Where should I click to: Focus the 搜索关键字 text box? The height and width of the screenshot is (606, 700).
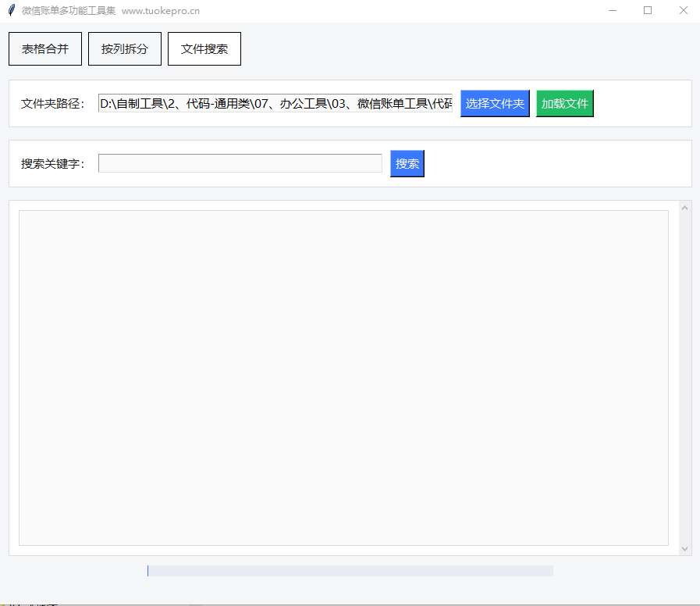240,164
